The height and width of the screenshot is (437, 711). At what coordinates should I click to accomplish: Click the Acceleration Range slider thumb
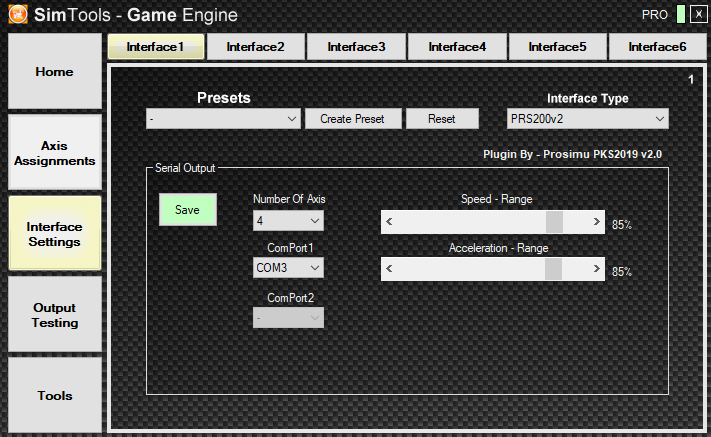(553, 269)
